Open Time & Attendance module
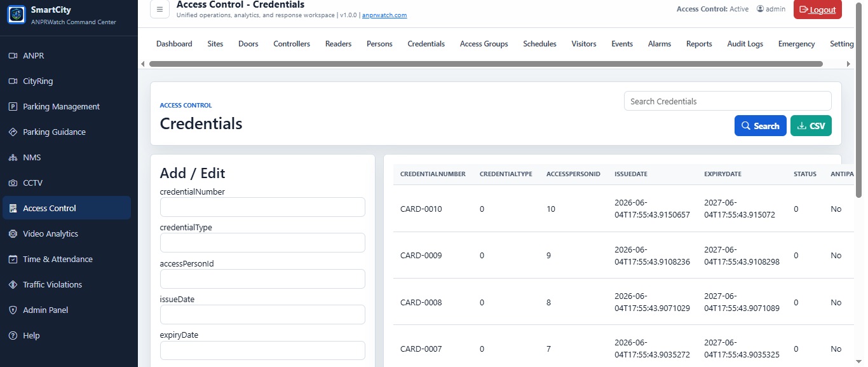 click(x=67, y=259)
